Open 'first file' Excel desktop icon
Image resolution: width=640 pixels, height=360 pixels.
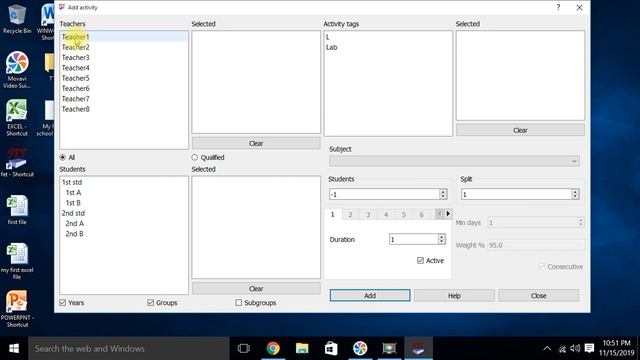(x=17, y=210)
